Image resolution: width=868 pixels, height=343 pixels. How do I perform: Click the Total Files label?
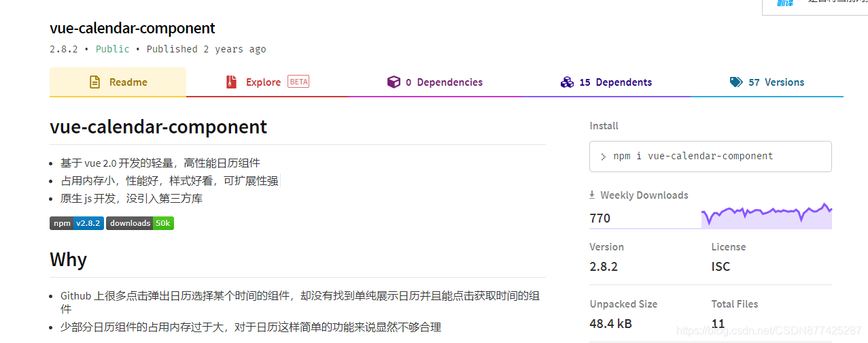(x=735, y=304)
